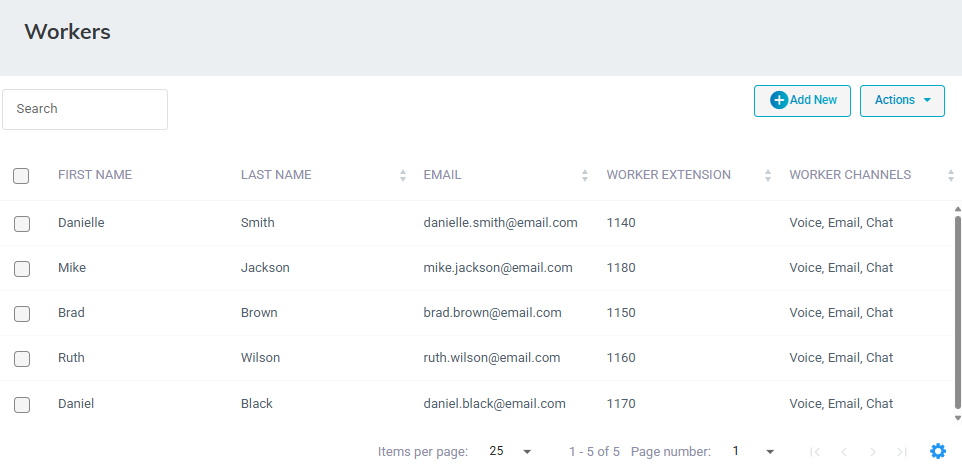Viewport: 962px width, 468px height.
Task: Expand the Items per page dropdown
Action: (510, 451)
